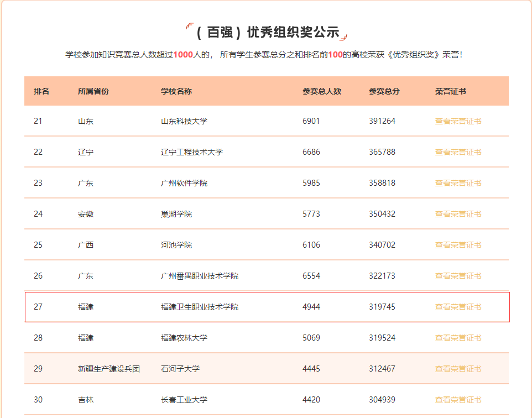Viewport: 532px width, 418px height.
Task: Click the 参赛总分 column header
Action: [384, 91]
